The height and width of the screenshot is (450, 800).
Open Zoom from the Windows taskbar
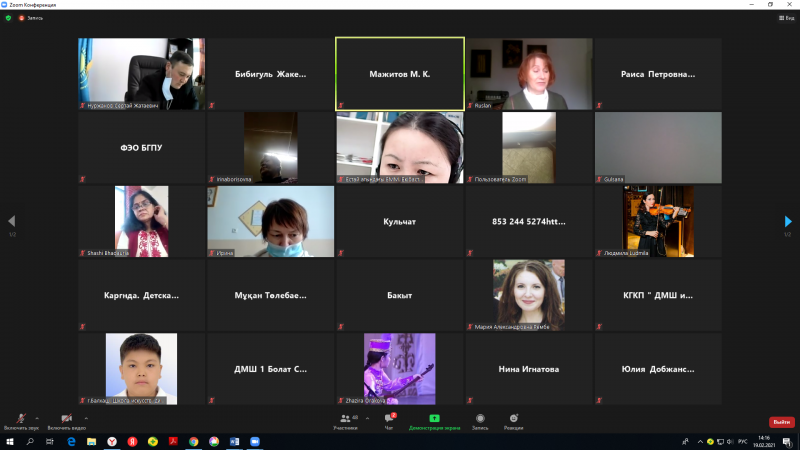[x=254, y=441]
